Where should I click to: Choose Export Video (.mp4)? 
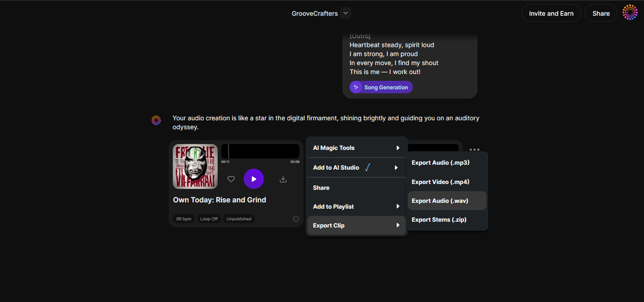tap(447, 182)
